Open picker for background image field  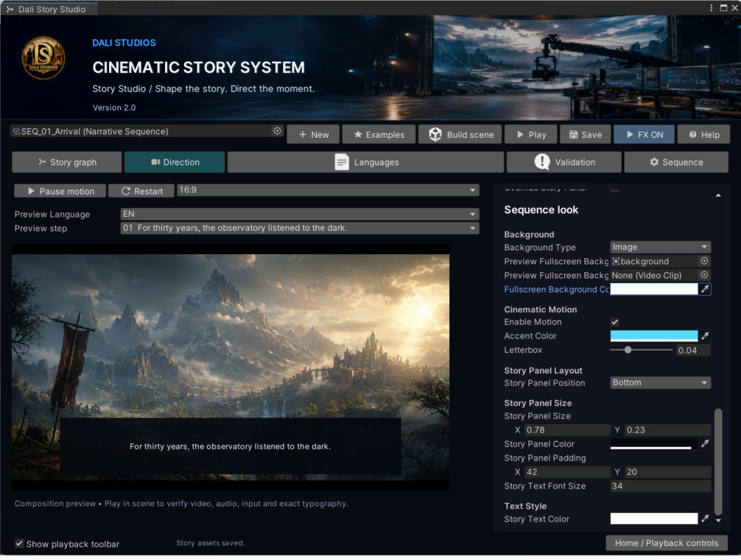[704, 261]
